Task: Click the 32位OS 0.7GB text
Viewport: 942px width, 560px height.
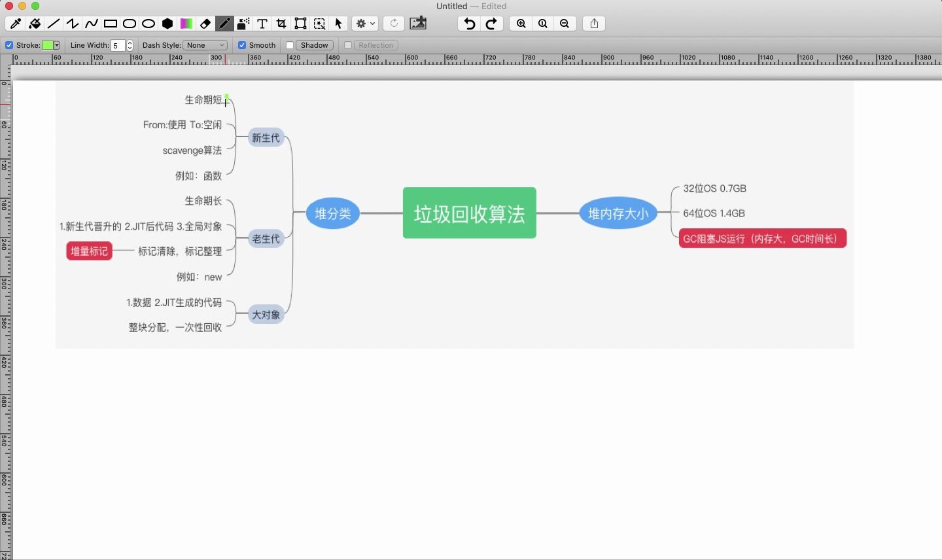Action: 715,188
